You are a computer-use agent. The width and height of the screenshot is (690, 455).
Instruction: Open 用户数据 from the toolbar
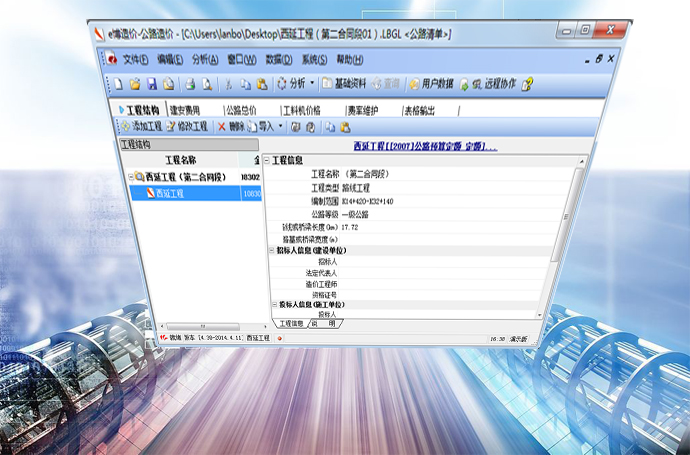(431, 84)
